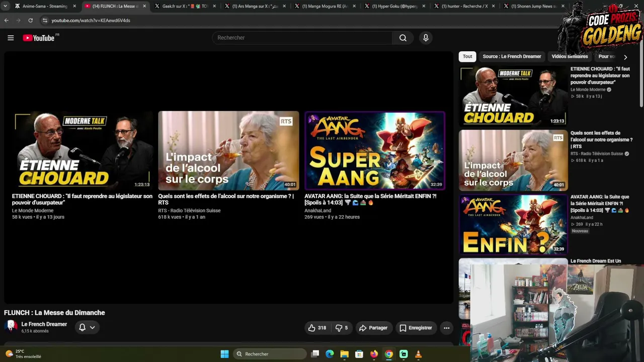Open the more actions three-dot menu

click(x=446, y=328)
